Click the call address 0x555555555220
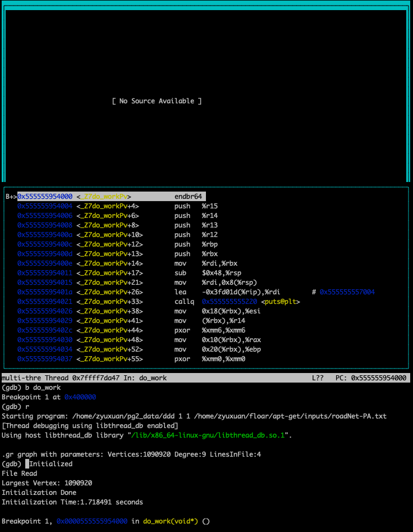Viewport: 413px width, 532px height. coord(230,301)
